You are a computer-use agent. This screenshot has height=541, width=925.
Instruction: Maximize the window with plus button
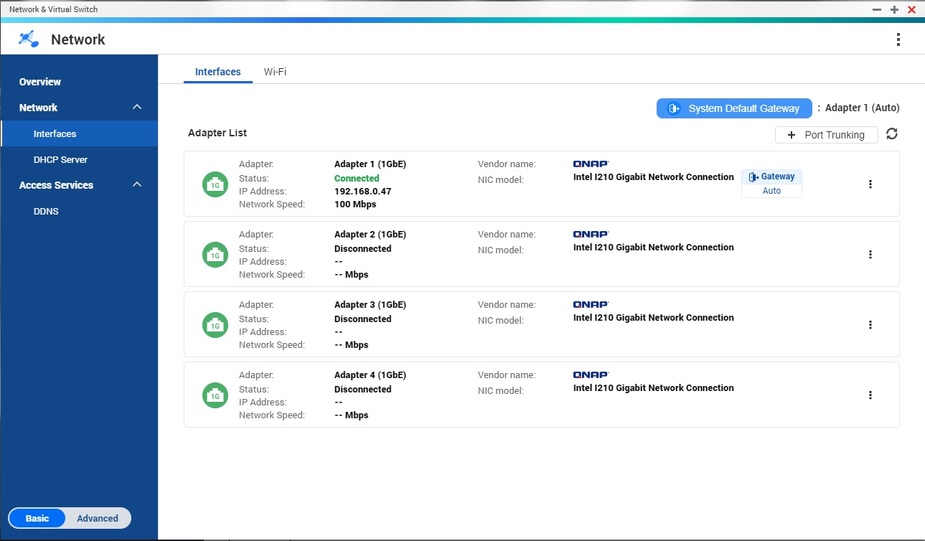[x=894, y=9]
